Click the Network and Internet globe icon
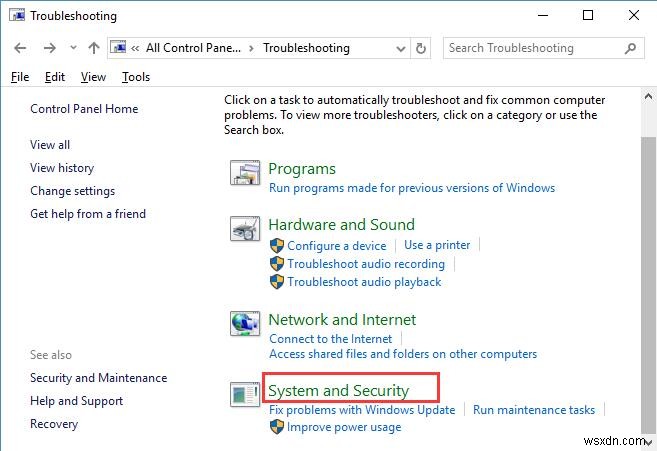Viewport: 657px width, 451px height. (245, 324)
